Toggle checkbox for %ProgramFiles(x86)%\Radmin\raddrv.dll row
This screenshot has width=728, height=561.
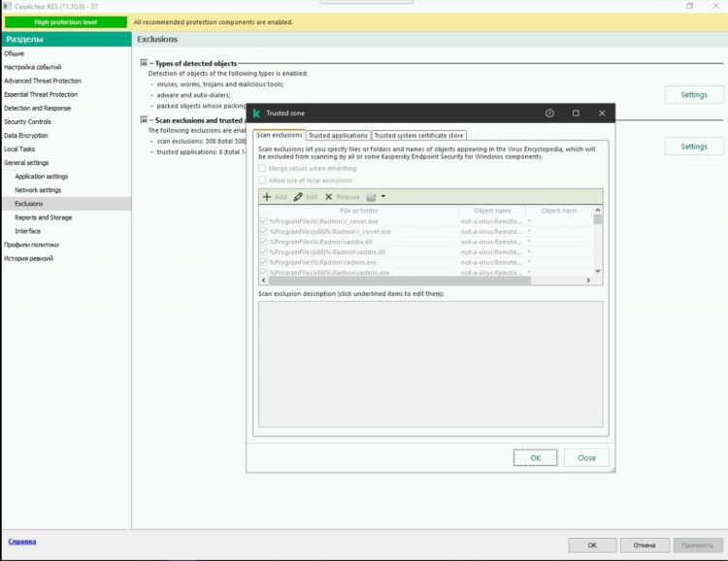(x=264, y=251)
